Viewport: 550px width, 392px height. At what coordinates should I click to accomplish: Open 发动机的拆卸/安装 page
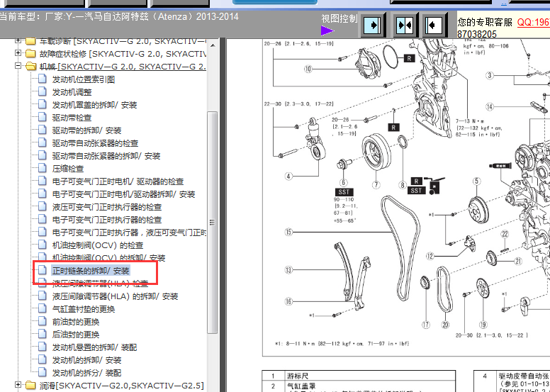pos(86,360)
